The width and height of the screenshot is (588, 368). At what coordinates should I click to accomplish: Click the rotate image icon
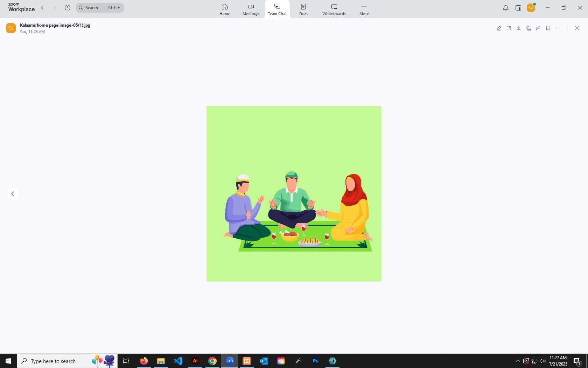tap(528, 28)
